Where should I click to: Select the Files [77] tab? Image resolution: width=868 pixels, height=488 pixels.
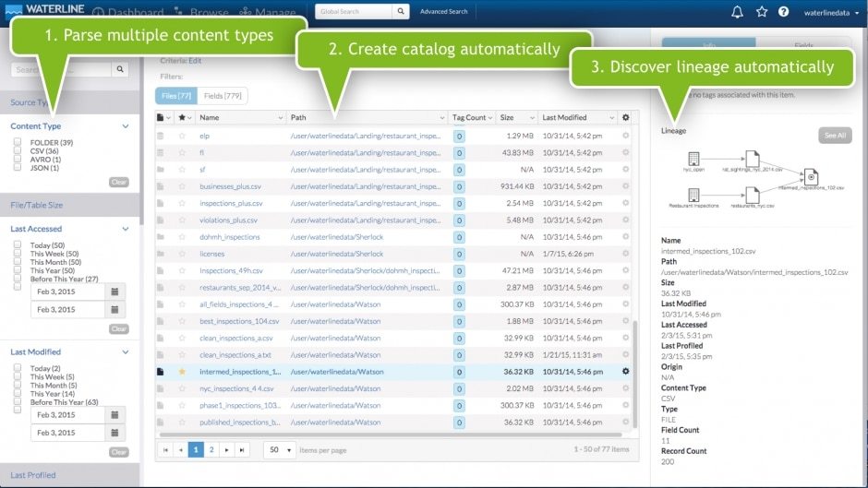pos(175,96)
